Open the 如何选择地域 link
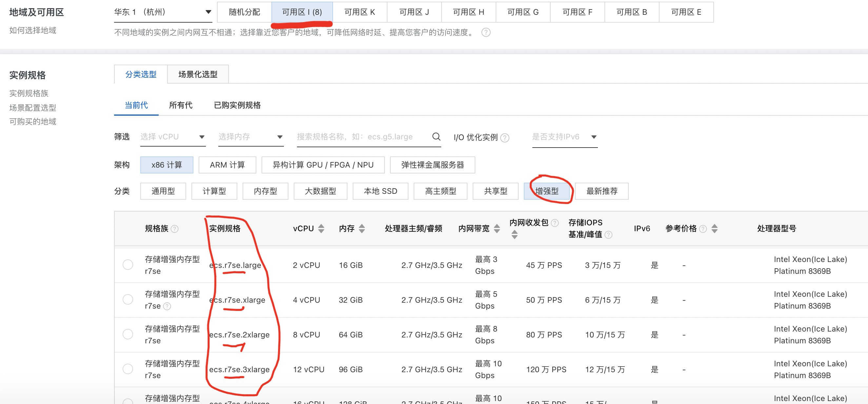The height and width of the screenshot is (404, 868). point(33,30)
